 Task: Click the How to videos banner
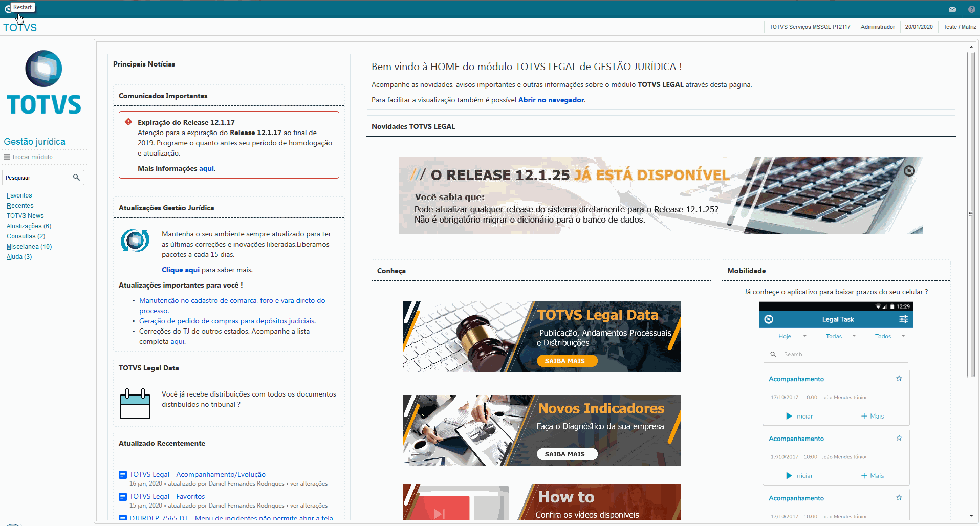point(541,502)
